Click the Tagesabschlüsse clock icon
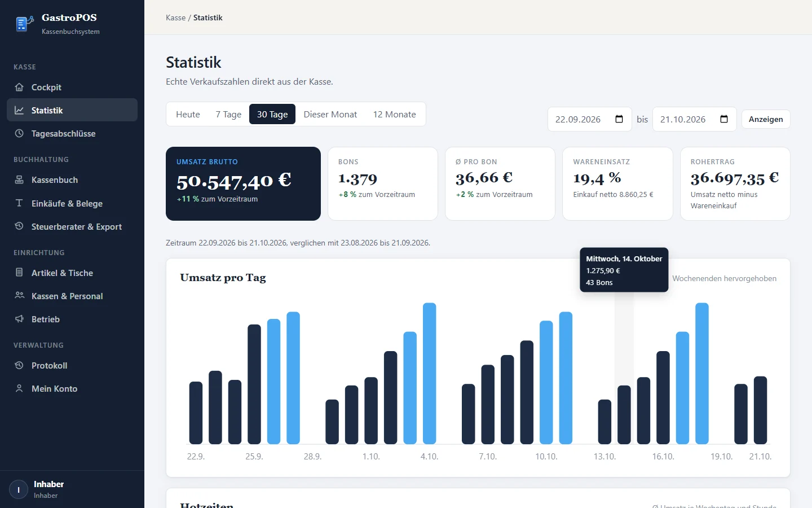This screenshot has height=508, width=812. (x=19, y=133)
